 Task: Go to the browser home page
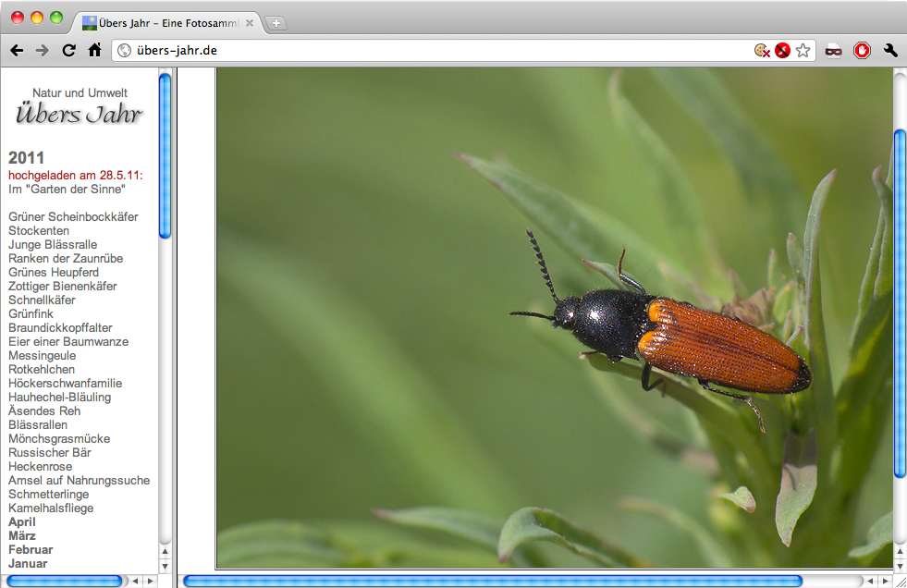(x=94, y=51)
